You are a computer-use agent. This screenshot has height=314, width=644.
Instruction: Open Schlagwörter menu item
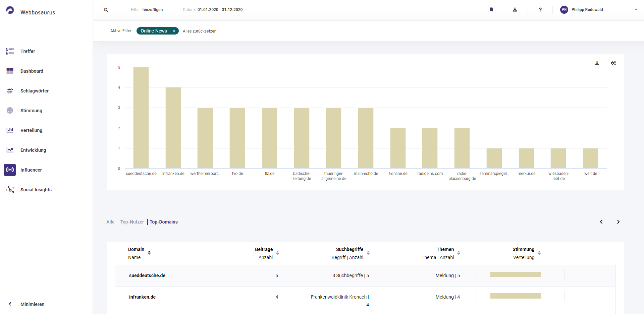click(35, 91)
